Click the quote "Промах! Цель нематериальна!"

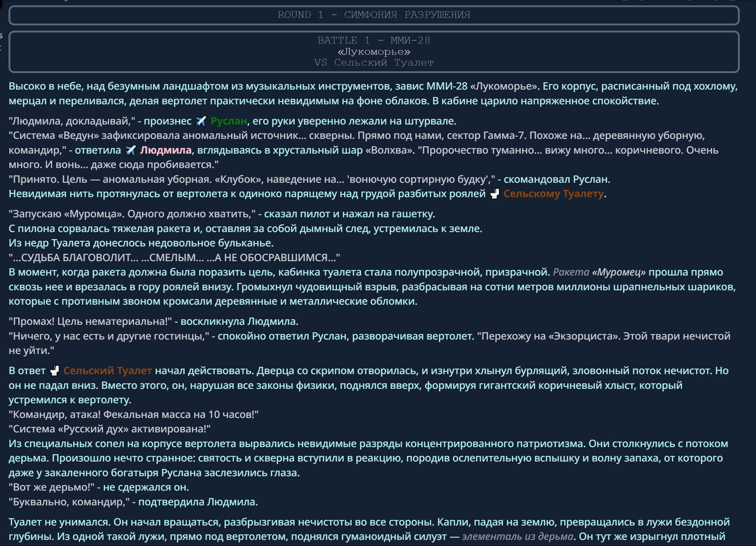point(90,321)
